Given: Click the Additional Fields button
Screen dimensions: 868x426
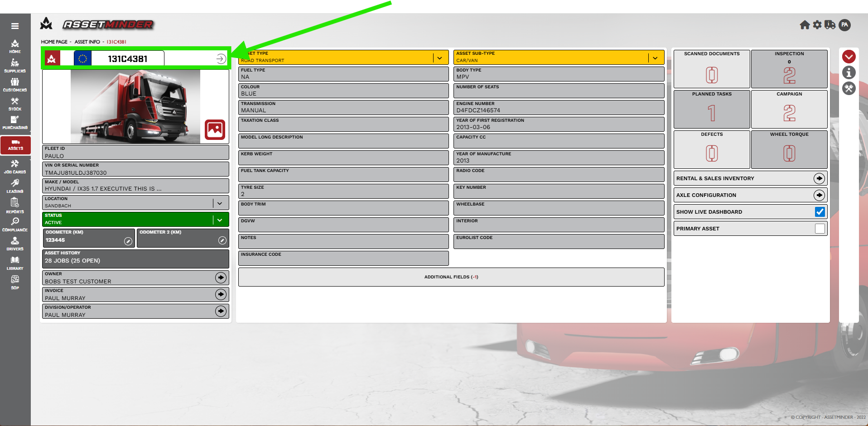Looking at the screenshot, I should tap(451, 277).
